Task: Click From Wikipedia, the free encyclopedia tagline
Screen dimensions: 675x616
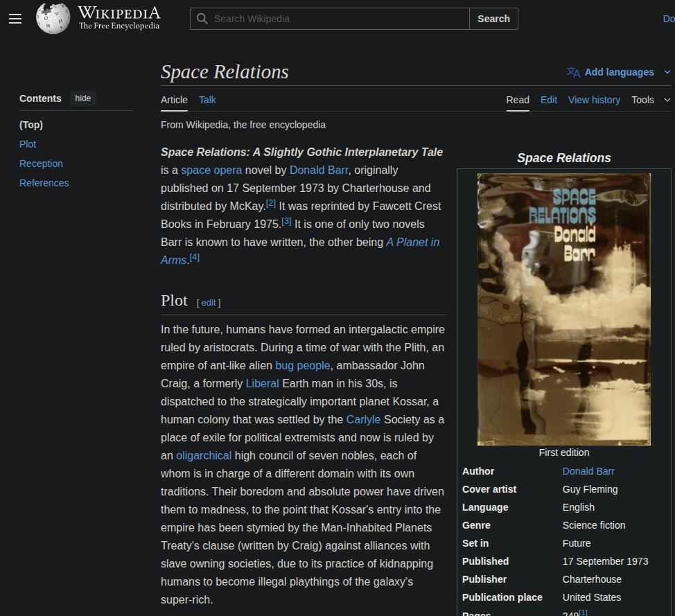Action: click(243, 125)
